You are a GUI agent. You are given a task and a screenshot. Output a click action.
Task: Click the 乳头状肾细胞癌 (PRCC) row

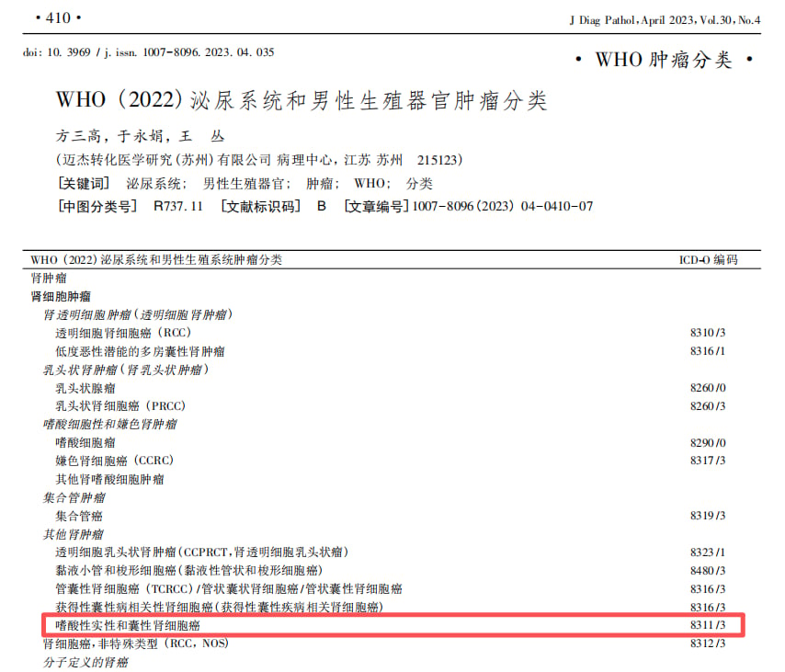coord(120,406)
